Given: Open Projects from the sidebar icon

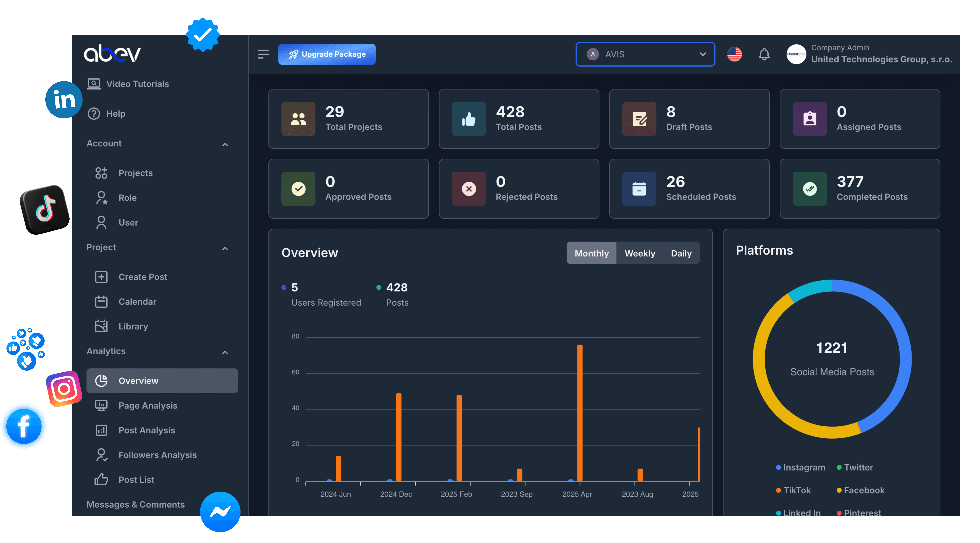Looking at the screenshot, I should [101, 173].
